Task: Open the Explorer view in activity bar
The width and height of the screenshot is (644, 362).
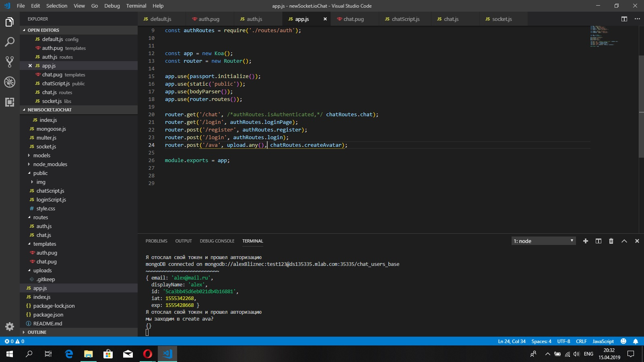Action: [x=10, y=22]
